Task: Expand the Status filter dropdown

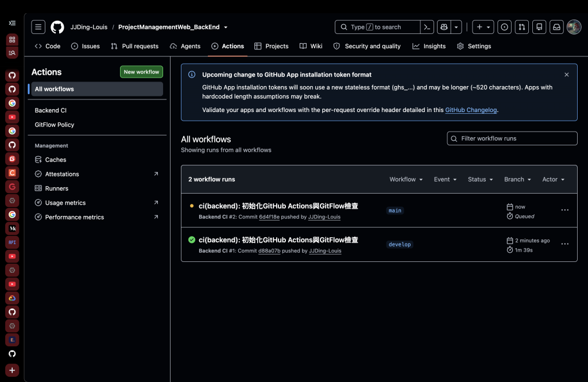Action: click(x=481, y=179)
